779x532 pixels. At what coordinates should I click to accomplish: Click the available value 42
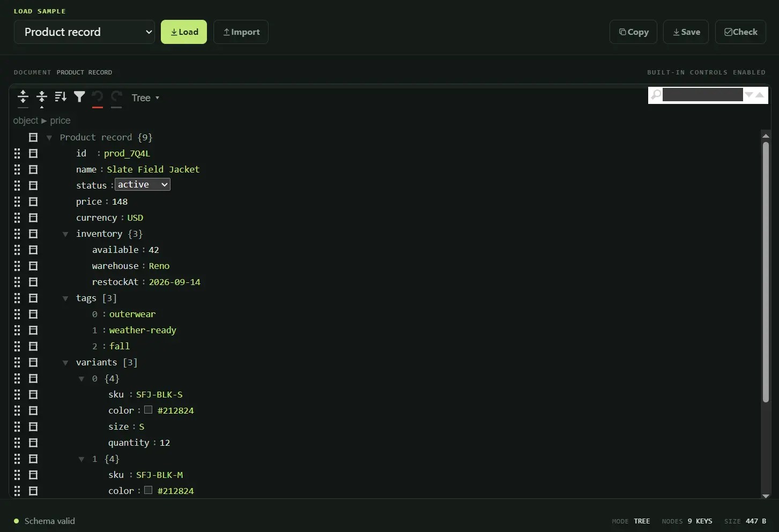(154, 250)
